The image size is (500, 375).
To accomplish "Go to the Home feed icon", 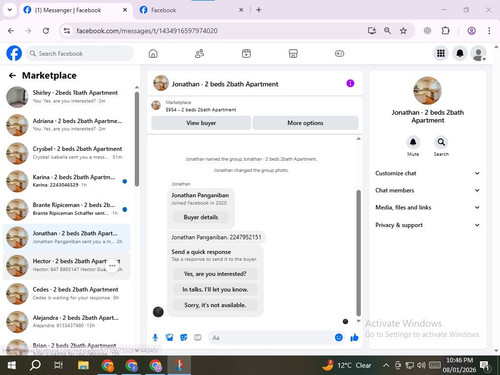I will [153, 53].
